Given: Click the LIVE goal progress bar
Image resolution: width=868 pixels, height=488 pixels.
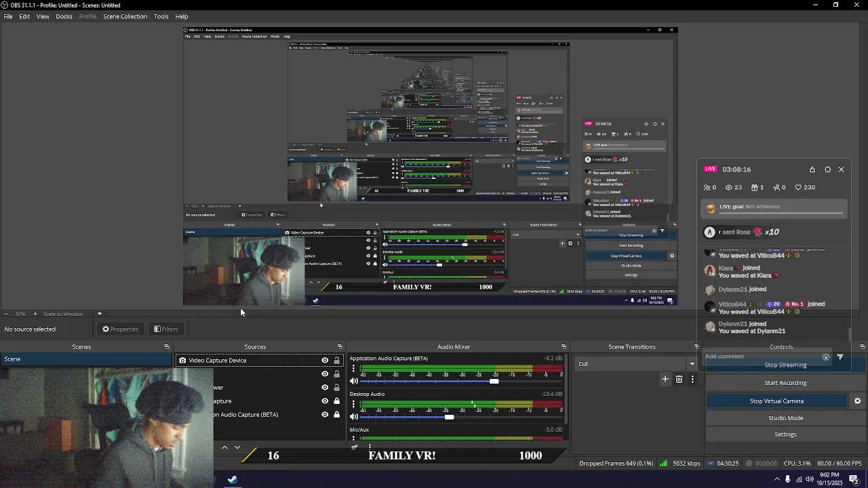Looking at the screenshot, I should [x=781, y=215].
